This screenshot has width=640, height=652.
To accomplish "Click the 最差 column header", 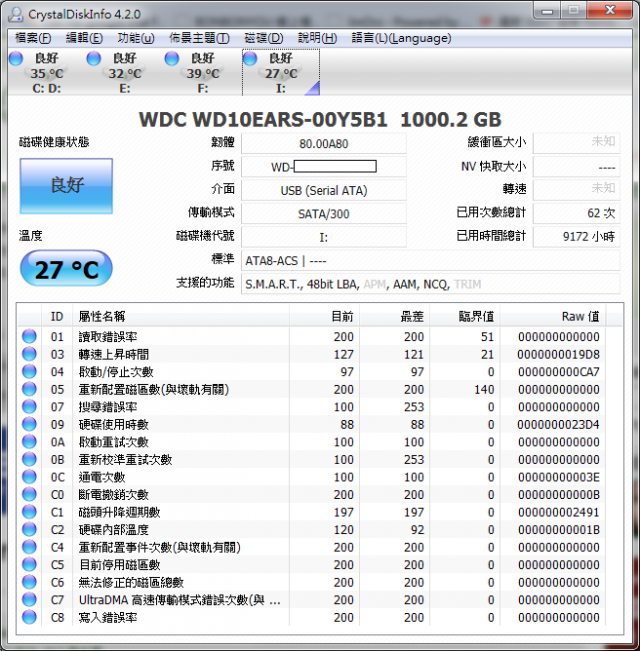I will 395,316.
